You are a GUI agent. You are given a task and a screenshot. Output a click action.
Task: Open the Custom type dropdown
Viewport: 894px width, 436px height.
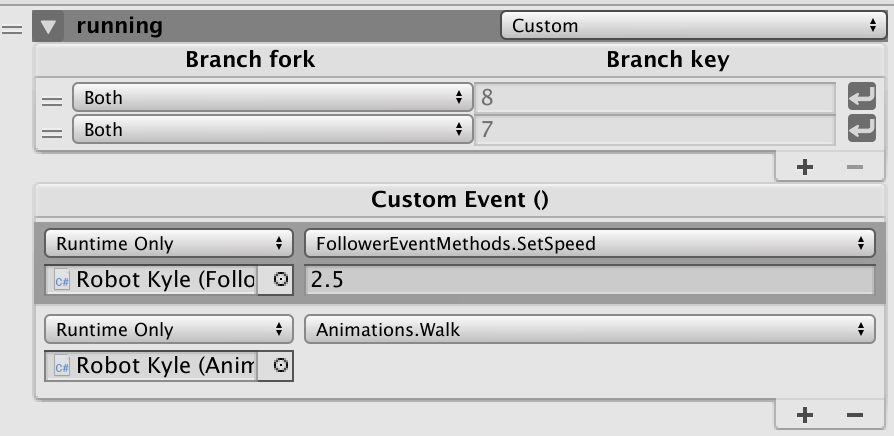pyautogui.click(x=693, y=26)
